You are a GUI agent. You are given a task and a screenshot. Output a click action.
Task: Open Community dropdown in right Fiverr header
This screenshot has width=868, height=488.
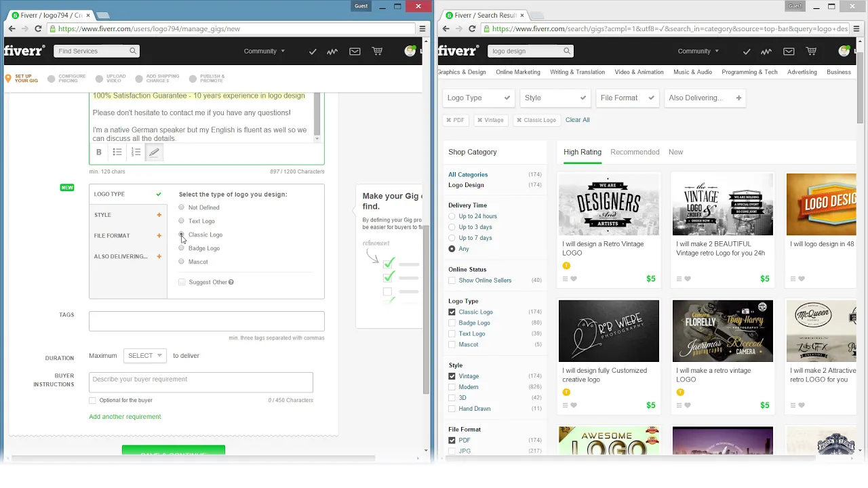click(x=698, y=51)
